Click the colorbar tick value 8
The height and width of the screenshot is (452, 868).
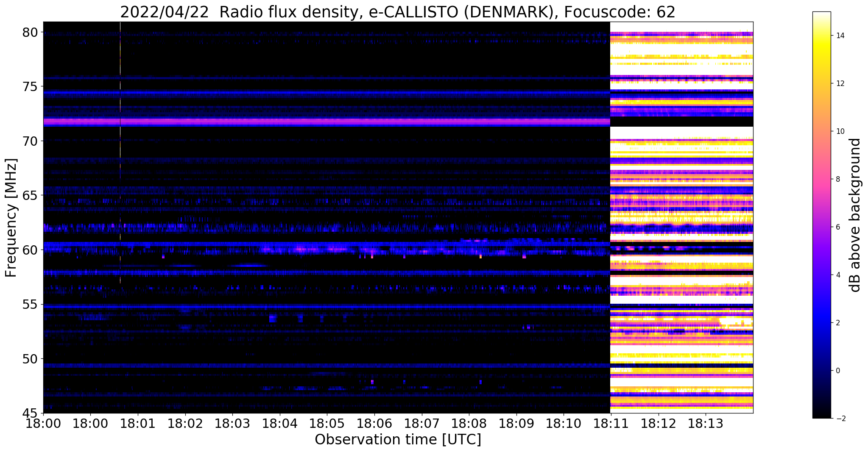click(x=837, y=179)
